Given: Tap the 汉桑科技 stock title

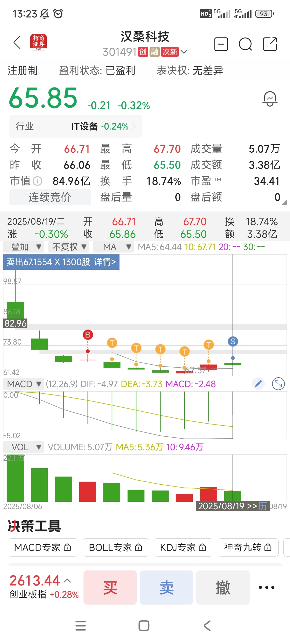Looking at the screenshot, I should [145, 37].
